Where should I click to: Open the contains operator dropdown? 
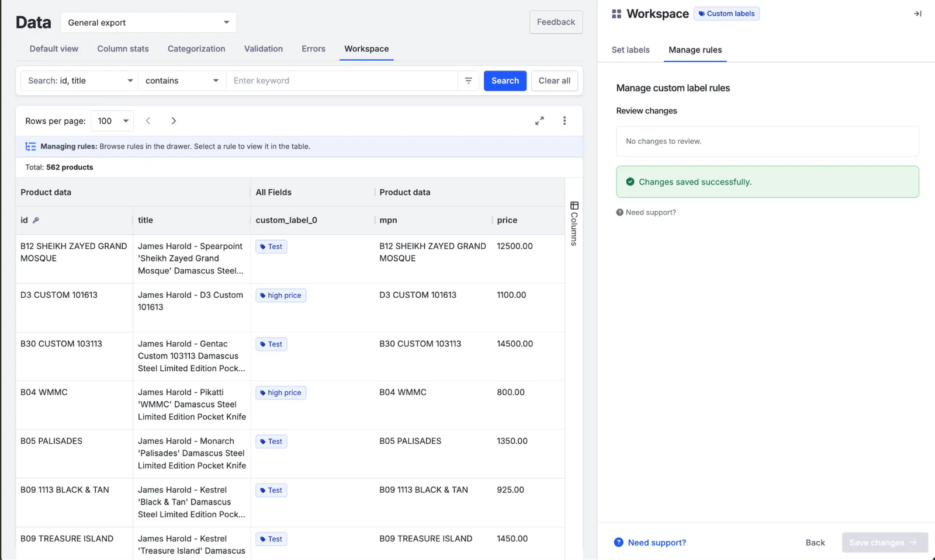(182, 81)
